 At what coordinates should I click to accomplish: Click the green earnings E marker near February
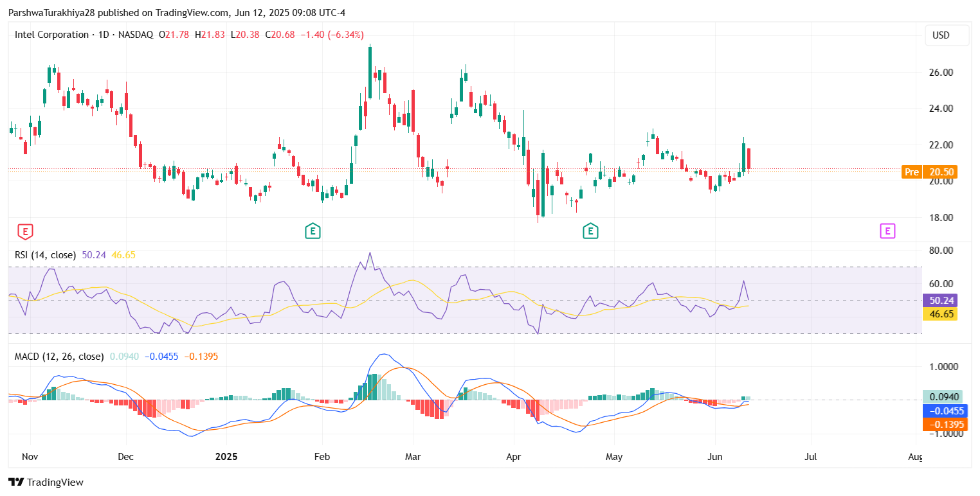[313, 231]
